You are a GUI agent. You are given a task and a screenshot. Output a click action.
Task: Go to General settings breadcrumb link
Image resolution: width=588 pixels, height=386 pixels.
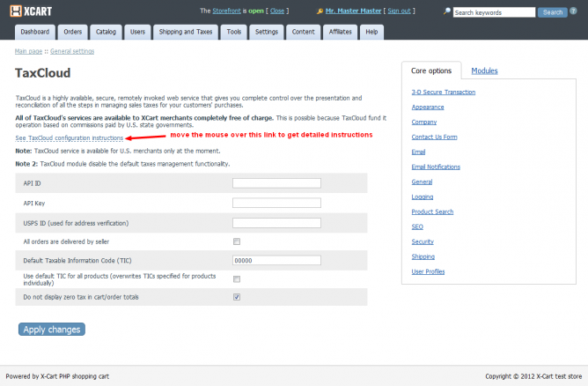pyautogui.click(x=72, y=51)
